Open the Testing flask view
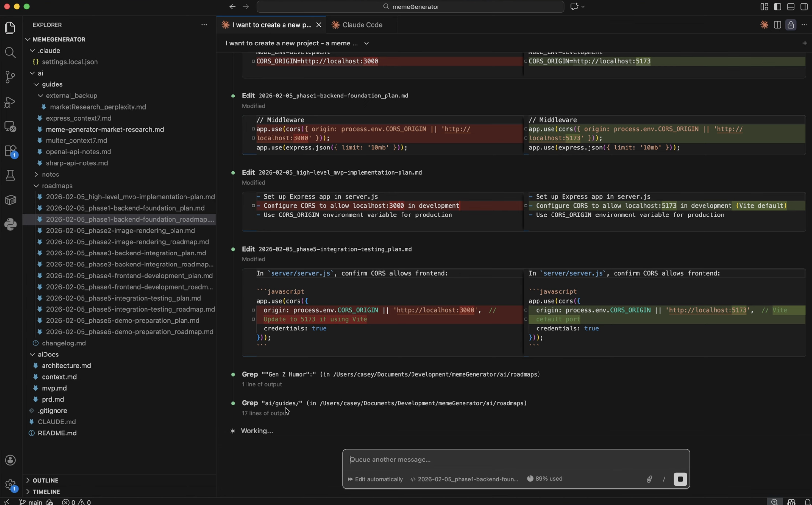The width and height of the screenshot is (812, 505). 10,175
